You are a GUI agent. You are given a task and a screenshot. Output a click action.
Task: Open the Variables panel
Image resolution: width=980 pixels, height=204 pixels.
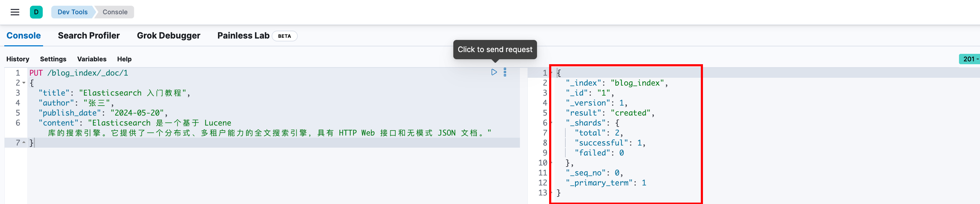pos(92,59)
